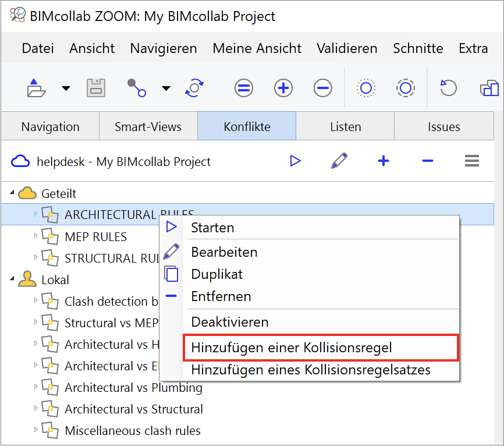
Task: Choose Bearbeiten in the context menu
Action: (309, 252)
